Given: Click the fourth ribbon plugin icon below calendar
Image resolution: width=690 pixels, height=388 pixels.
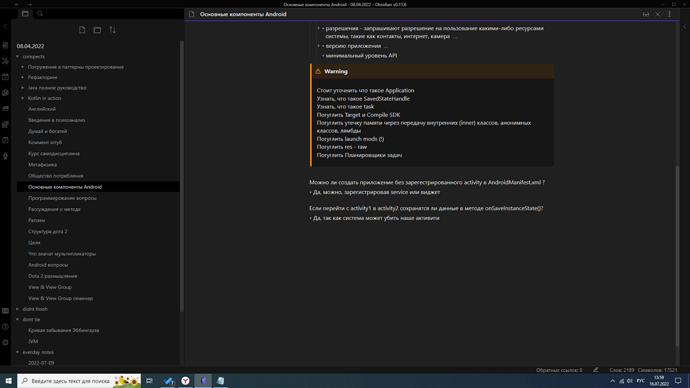Looking at the screenshot, I should coord(5,93).
